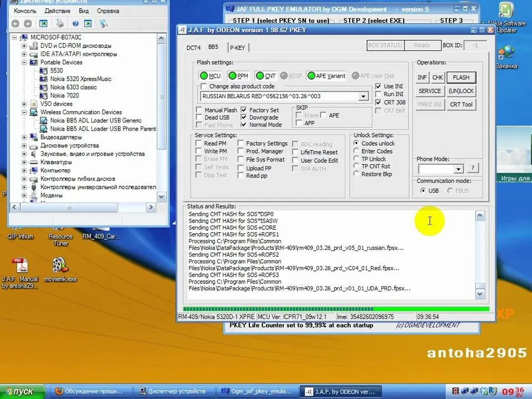Click the CHK button
The image size is (532, 399).
tap(438, 78)
